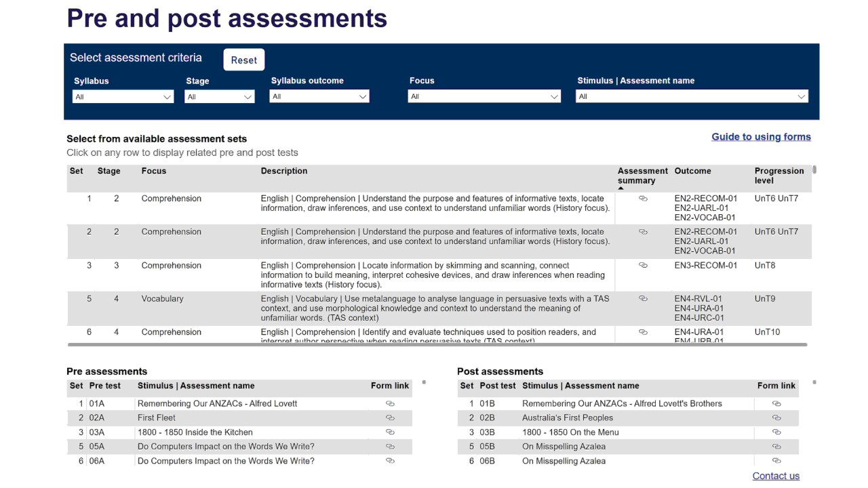Click the Set column header in assessment sets

click(77, 171)
